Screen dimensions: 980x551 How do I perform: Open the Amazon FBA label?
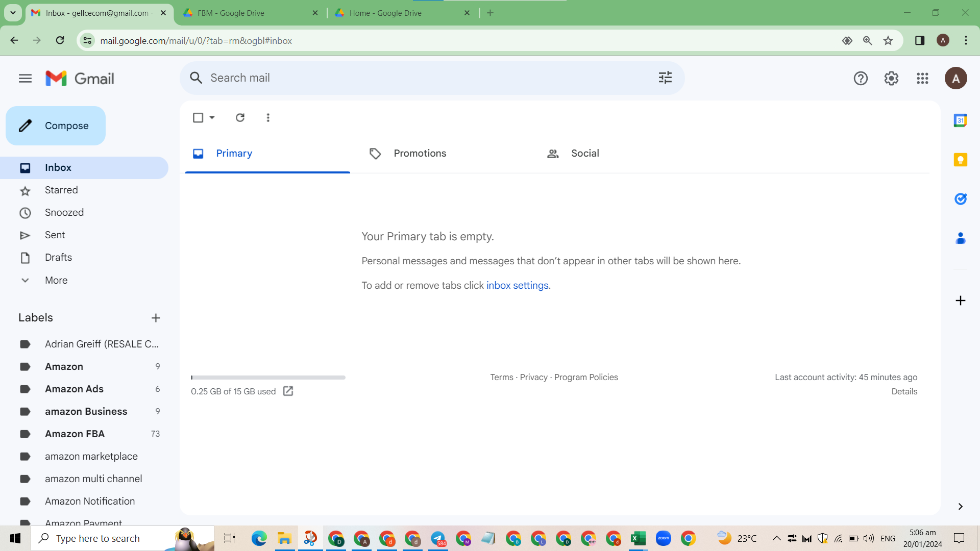click(84, 434)
